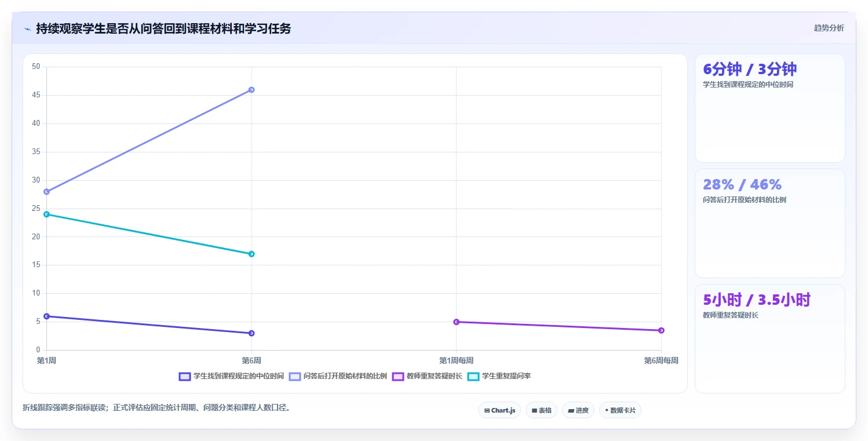Click the 学生找到课程规定的中位时间 card caption
868x441 pixels.
tap(748, 85)
